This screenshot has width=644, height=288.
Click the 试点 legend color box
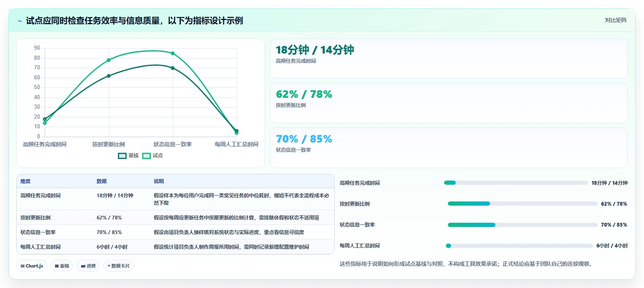[146, 155]
